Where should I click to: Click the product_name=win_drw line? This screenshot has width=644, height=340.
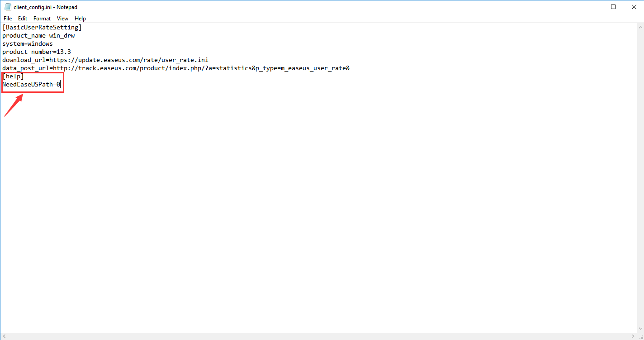[x=38, y=35]
